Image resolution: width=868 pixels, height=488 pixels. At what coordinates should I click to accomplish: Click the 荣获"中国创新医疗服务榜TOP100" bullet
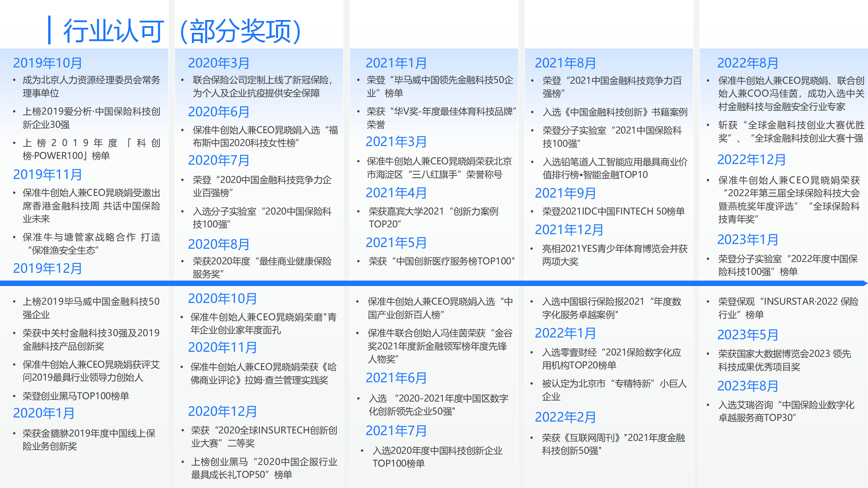click(441, 261)
